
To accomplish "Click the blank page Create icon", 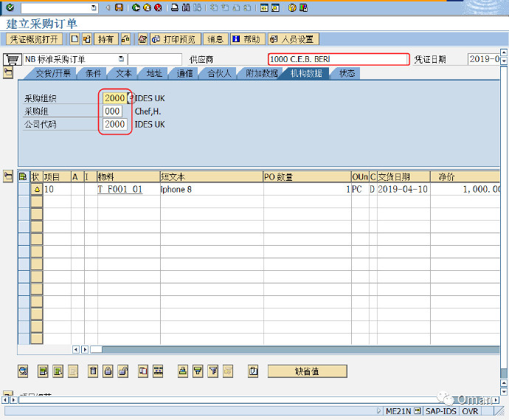I will click(x=75, y=39).
